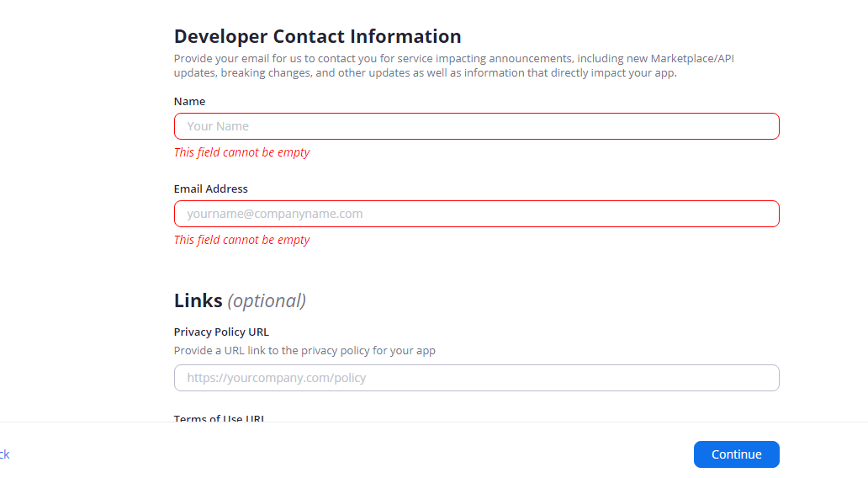Click the privacy policy URL description text
Screen dimensions: 868x478
[304, 351]
